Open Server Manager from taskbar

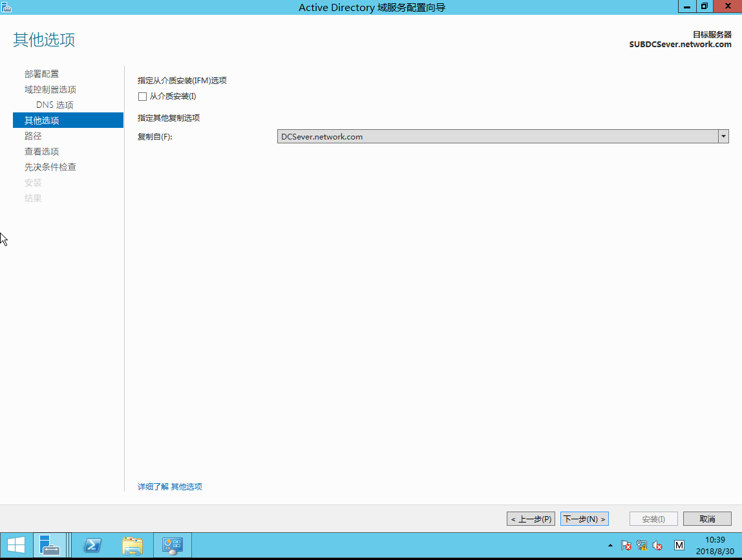(49, 545)
